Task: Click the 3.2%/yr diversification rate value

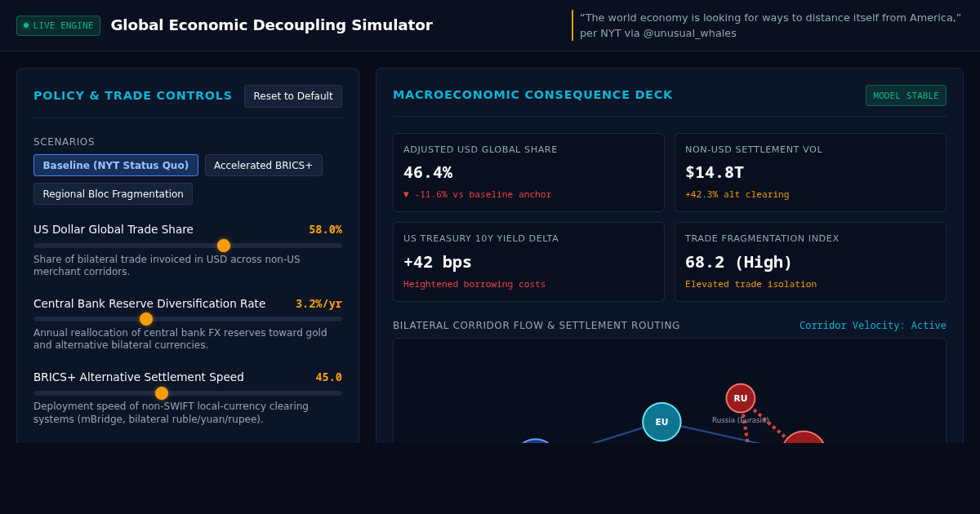Action: (x=318, y=304)
